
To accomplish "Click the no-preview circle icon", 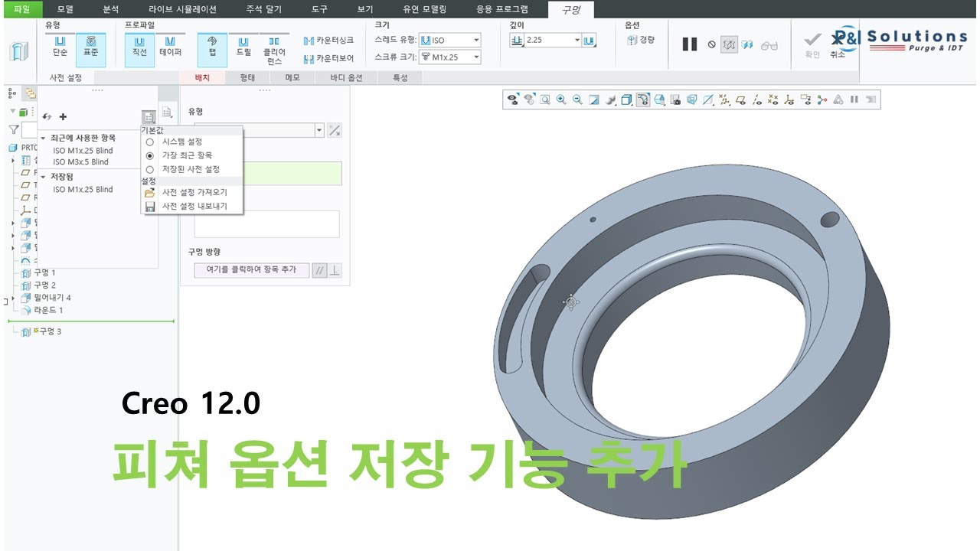I will click(x=711, y=44).
